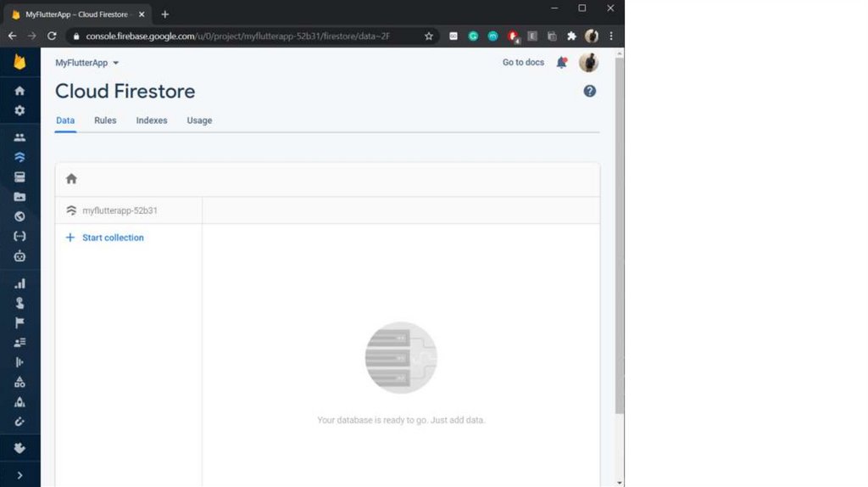Click the empty database illustration

[401, 358]
